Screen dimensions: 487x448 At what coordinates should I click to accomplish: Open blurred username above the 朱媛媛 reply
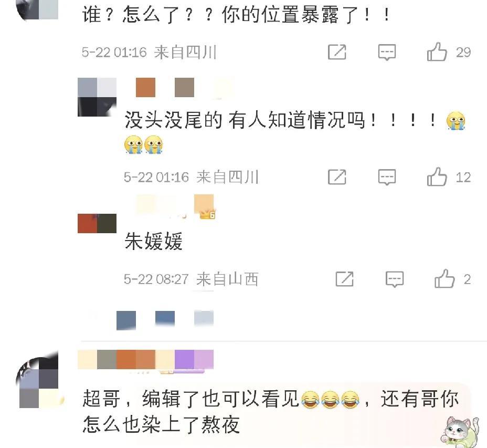165,205
